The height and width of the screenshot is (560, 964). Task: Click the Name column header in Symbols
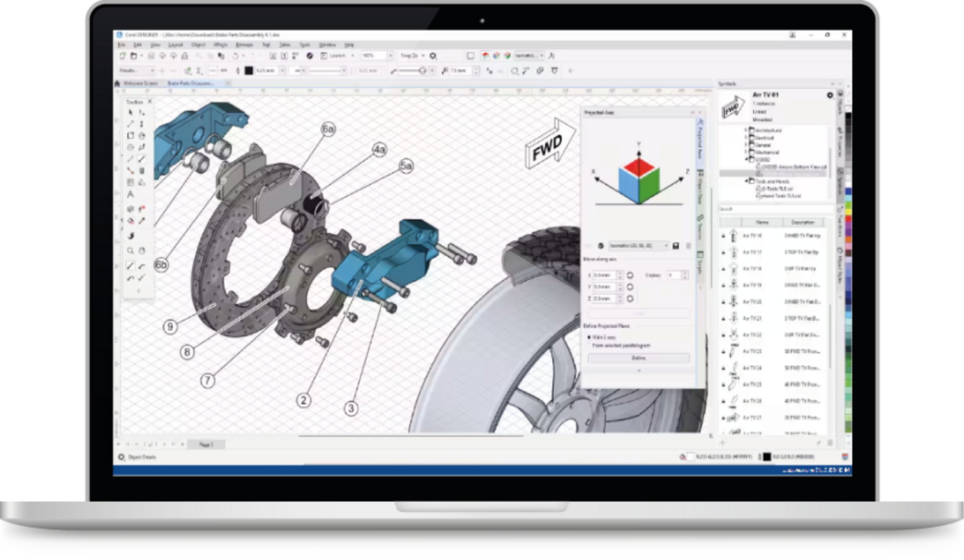(x=762, y=222)
